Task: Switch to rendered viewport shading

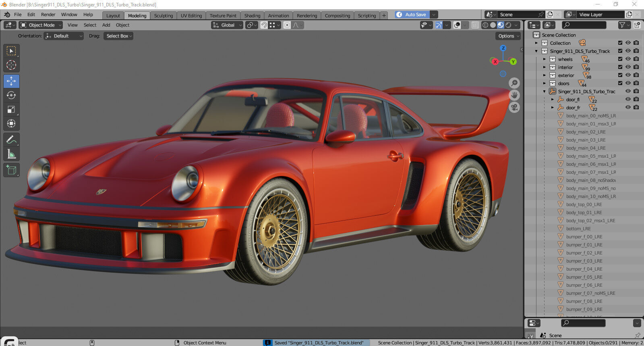Action: (x=508, y=25)
